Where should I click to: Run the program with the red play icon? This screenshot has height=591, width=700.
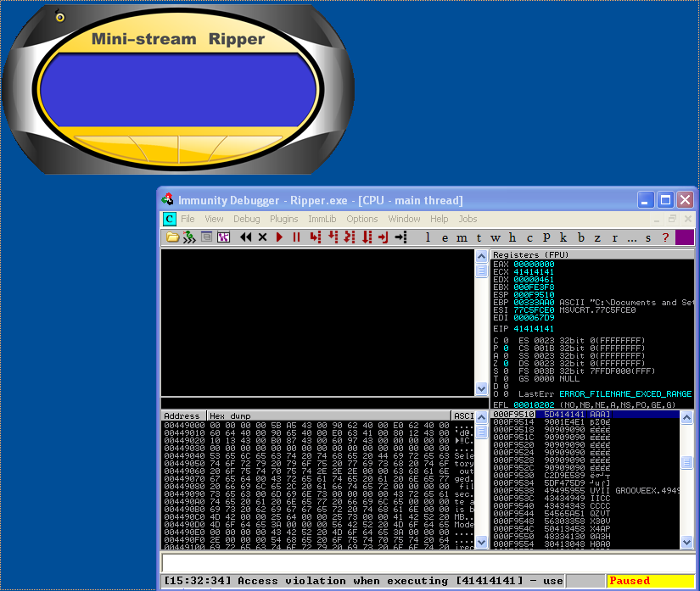click(279, 237)
